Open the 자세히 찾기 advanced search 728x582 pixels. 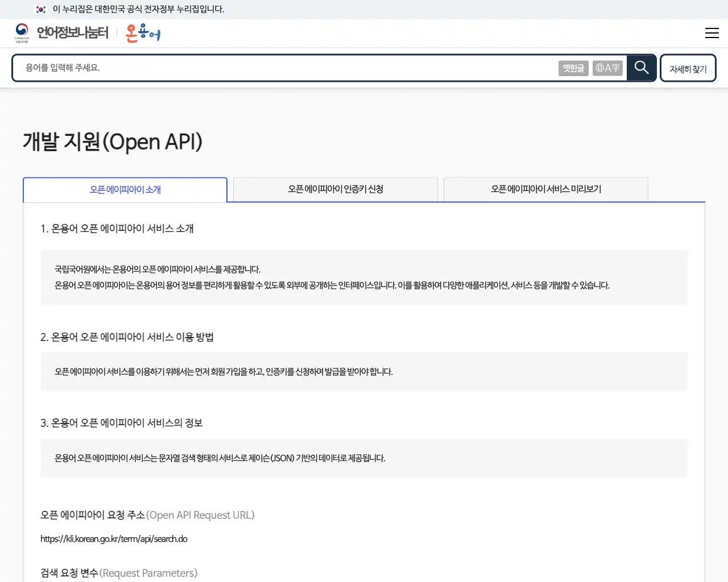688,68
